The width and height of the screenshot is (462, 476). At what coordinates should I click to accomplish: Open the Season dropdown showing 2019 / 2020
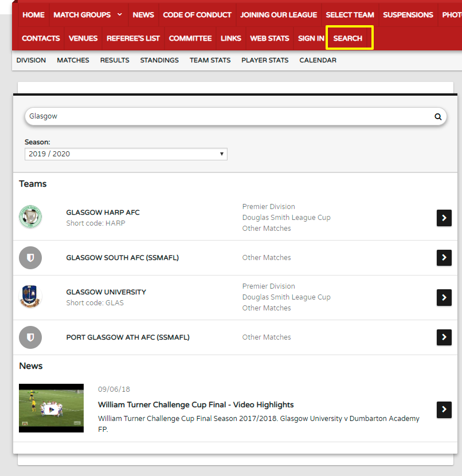pyautogui.click(x=126, y=154)
